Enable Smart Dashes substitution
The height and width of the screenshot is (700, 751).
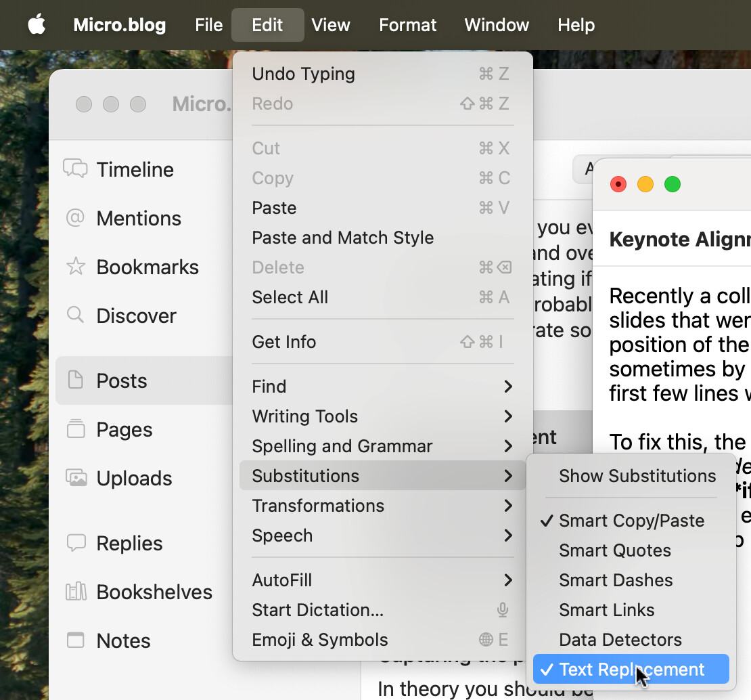point(631,580)
